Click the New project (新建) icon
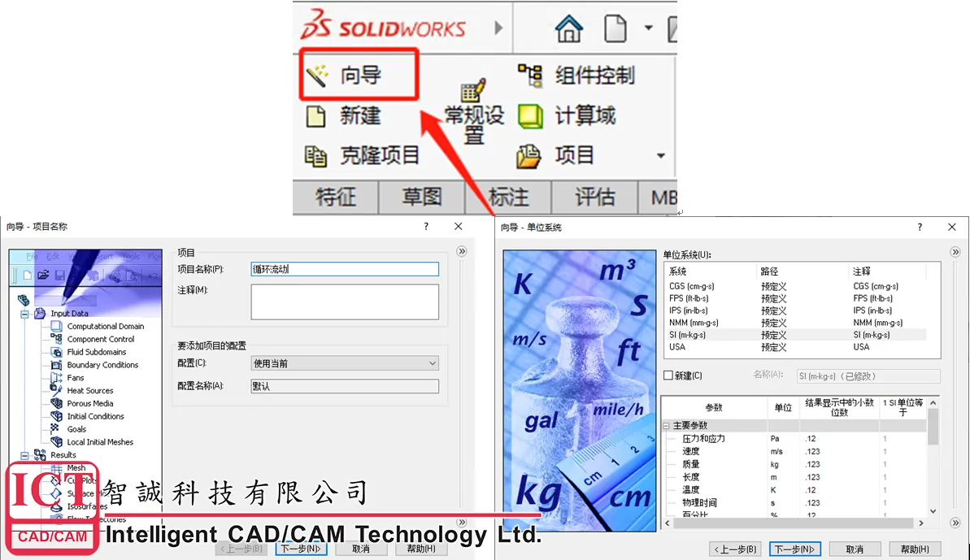 tap(315, 116)
